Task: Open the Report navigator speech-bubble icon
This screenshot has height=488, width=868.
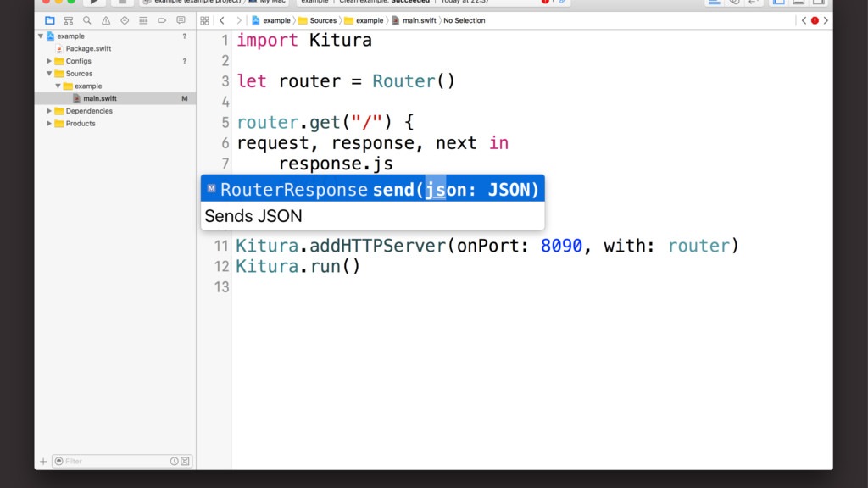Action: [181, 20]
